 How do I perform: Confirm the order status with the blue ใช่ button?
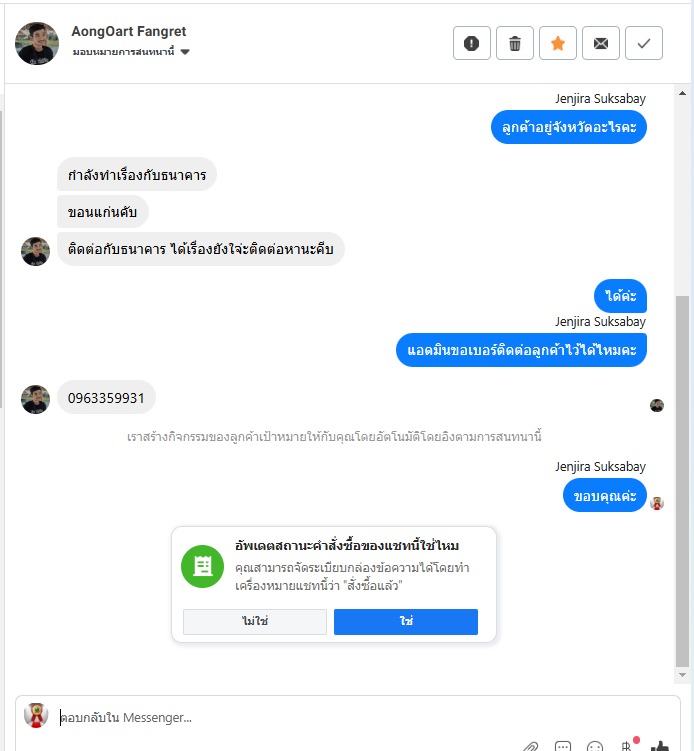click(406, 621)
